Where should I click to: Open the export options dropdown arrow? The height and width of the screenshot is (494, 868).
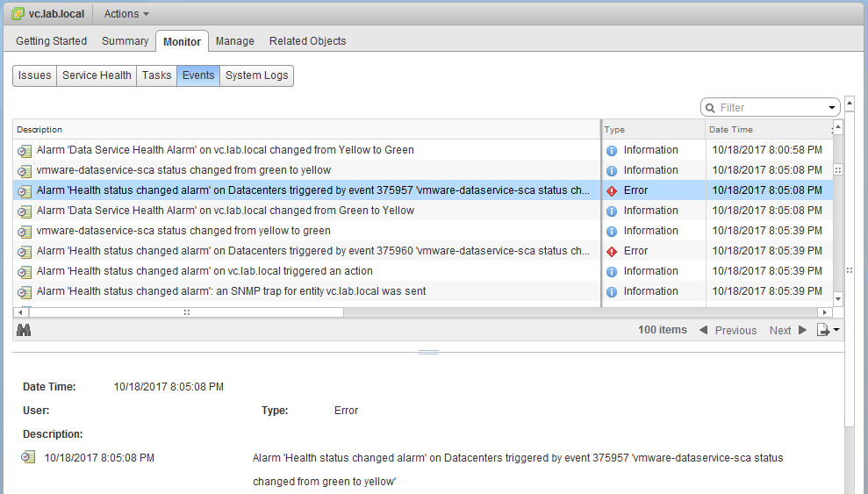[836, 330]
